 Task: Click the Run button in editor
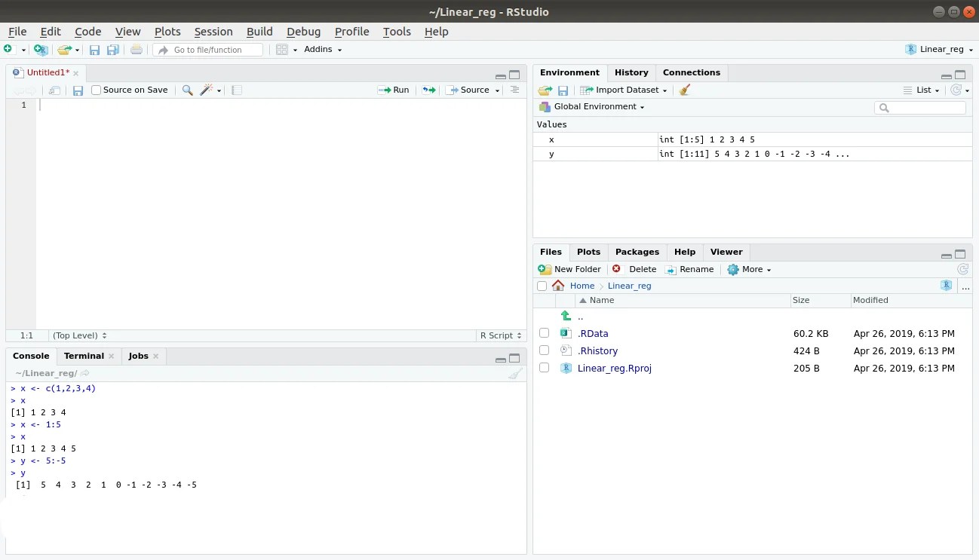394,90
